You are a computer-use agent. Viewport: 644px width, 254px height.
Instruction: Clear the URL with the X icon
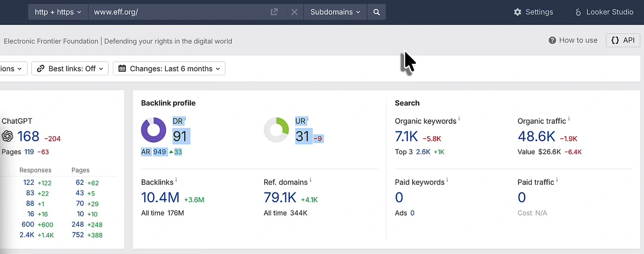pyautogui.click(x=294, y=12)
